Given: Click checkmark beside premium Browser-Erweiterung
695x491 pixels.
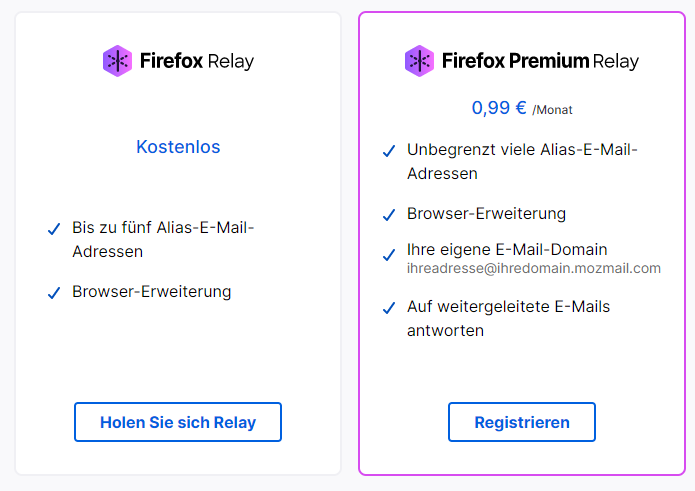Looking at the screenshot, I should point(389,215).
